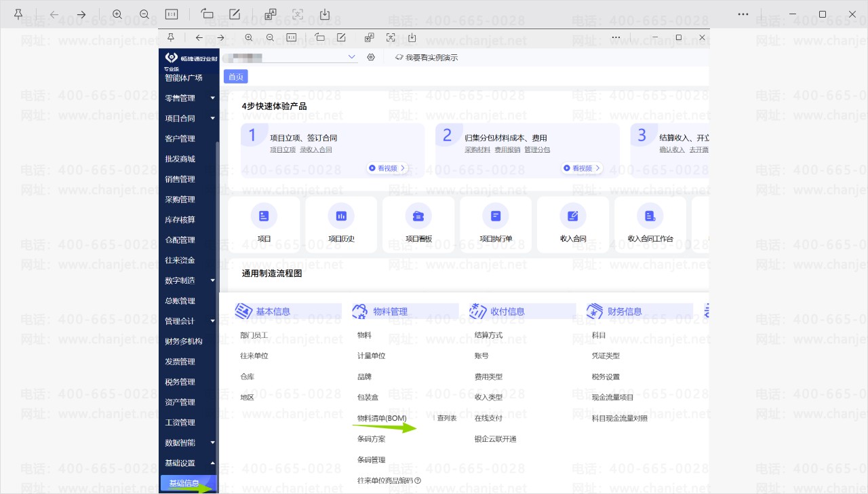Expand the 管理会计 sidebar menu
Viewport: 868px width, 494px height.
pyautogui.click(x=212, y=321)
